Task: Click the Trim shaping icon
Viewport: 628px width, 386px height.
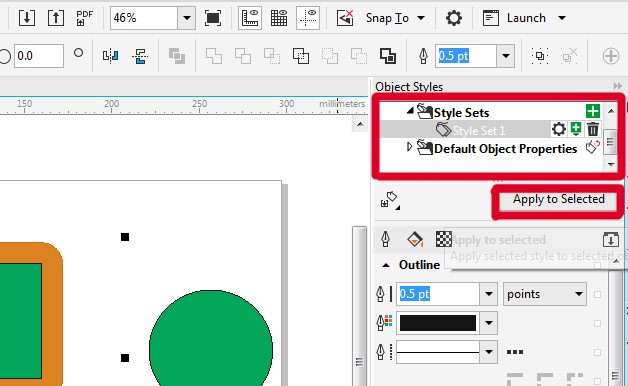Action: [243, 56]
